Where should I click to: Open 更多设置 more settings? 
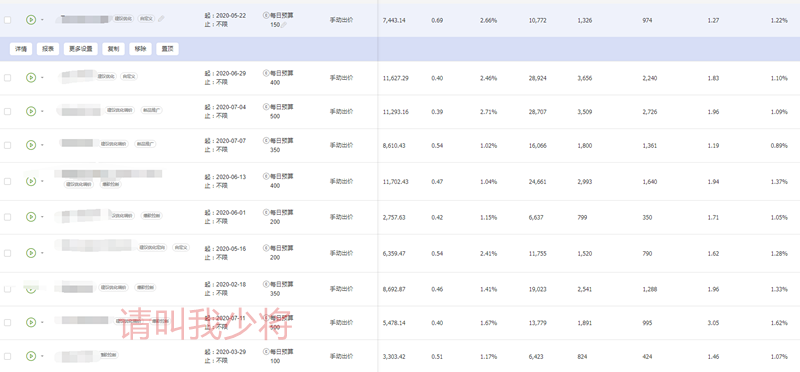(81, 49)
